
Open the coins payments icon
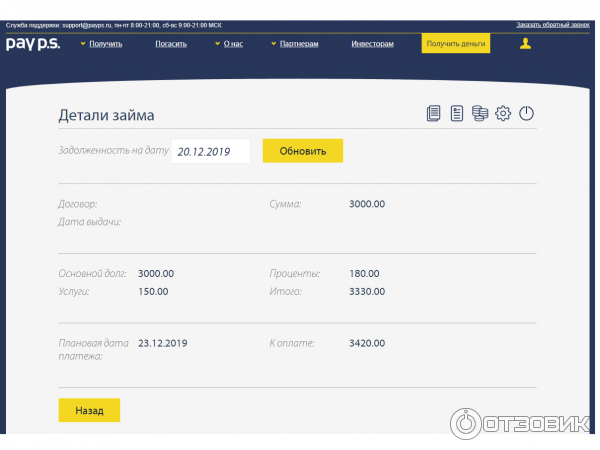click(x=480, y=114)
